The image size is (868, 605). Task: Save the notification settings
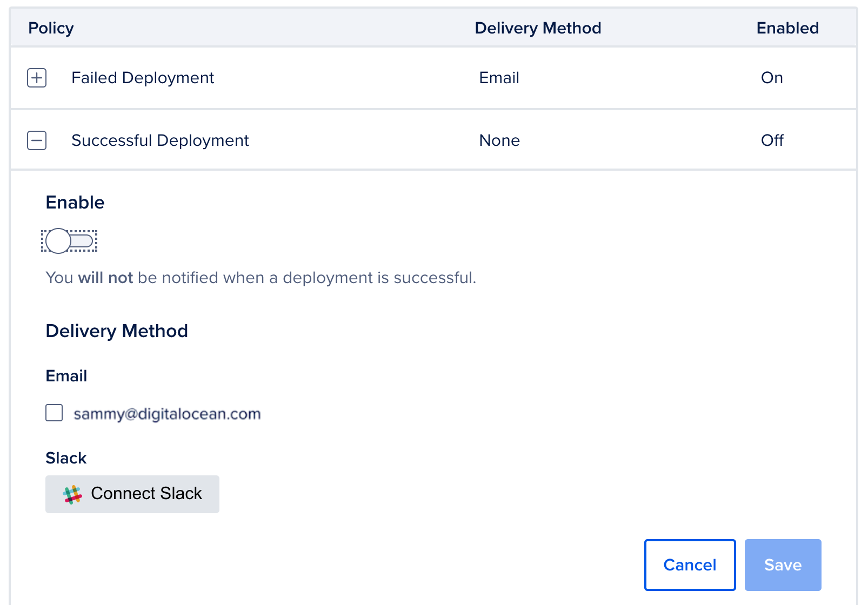(x=783, y=564)
